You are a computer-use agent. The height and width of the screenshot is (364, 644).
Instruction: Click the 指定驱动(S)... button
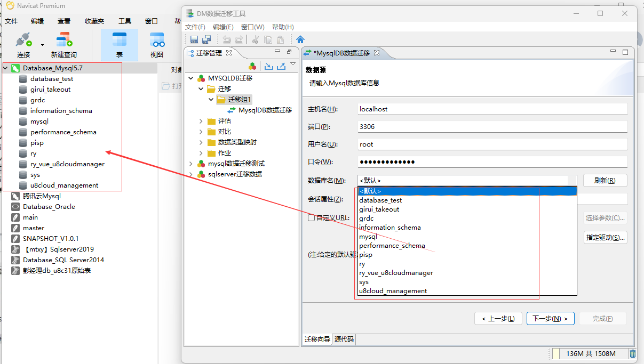(x=605, y=238)
